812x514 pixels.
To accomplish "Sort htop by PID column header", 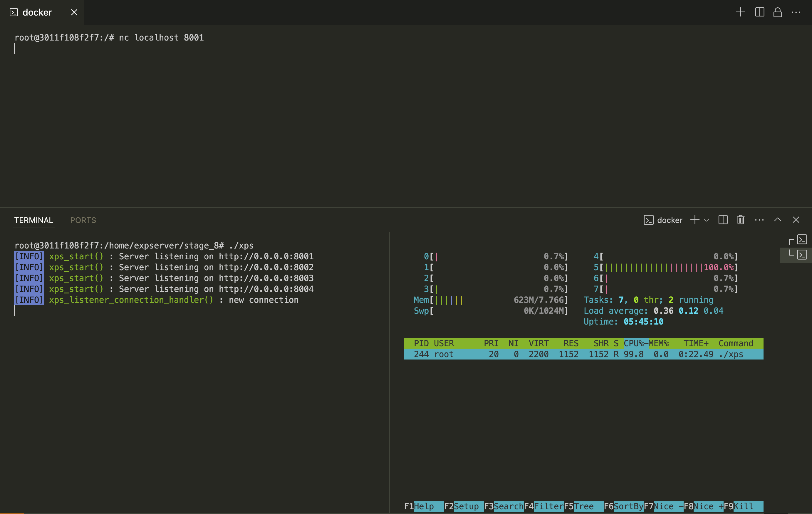I will (x=421, y=343).
